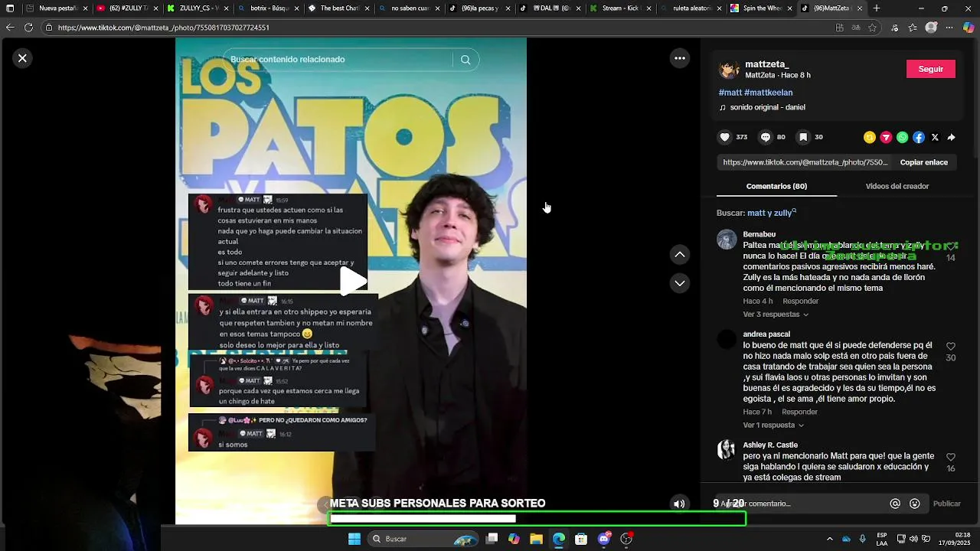Share the post on Facebook
Screen dimensions: 980x551
[x=918, y=138]
